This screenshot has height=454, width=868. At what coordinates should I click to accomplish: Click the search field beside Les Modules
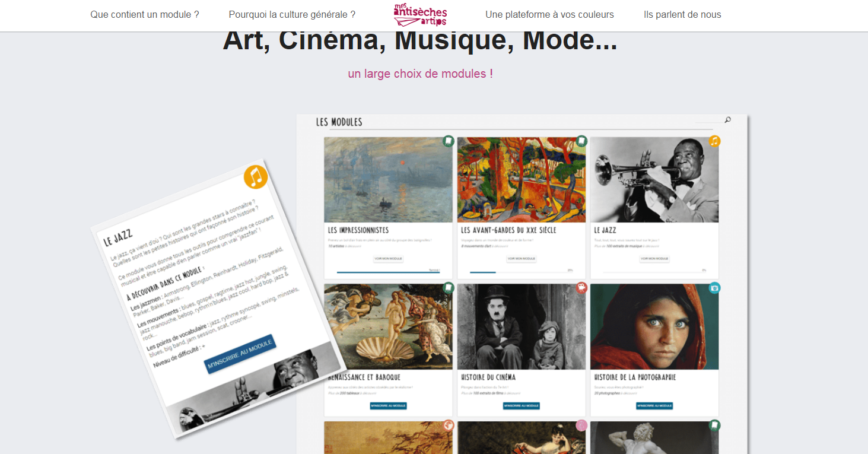tap(709, 120)
